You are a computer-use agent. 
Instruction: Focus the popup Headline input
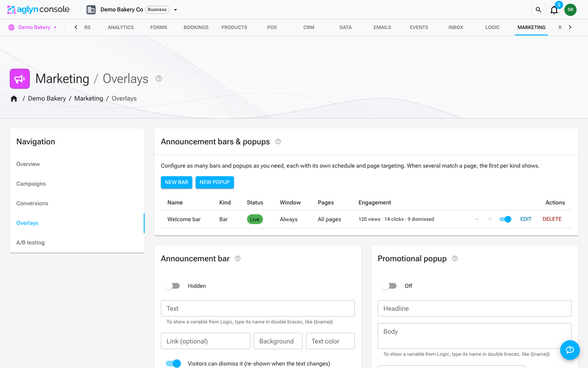(x=474, y=308)
